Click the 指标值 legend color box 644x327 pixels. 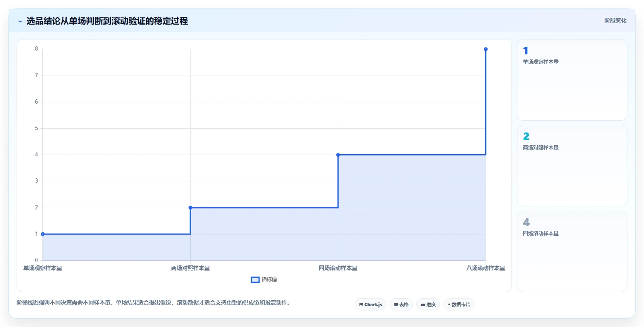coord(255,279)
